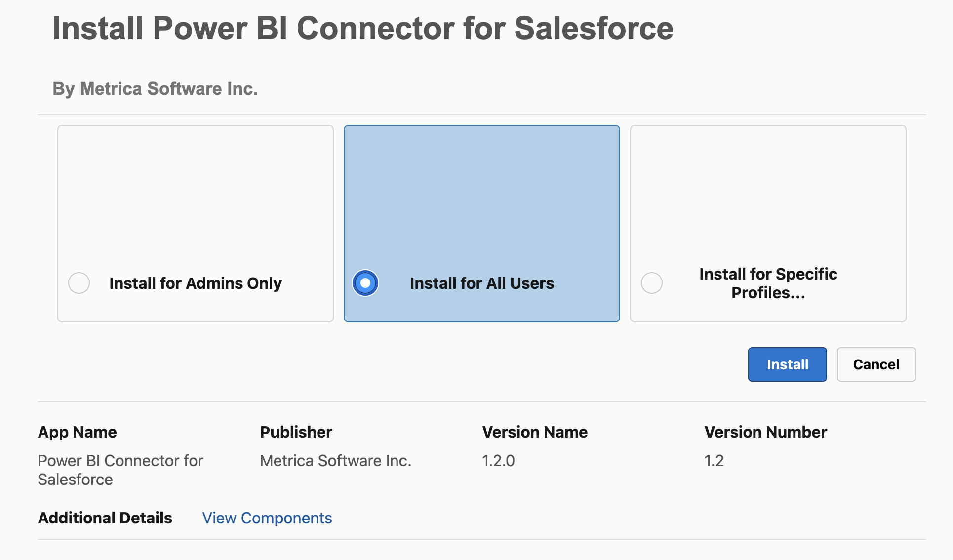Click publisher value 'Metrica Software Inc.'
This screenshot has height=560, width=953.
click(336, 461)
